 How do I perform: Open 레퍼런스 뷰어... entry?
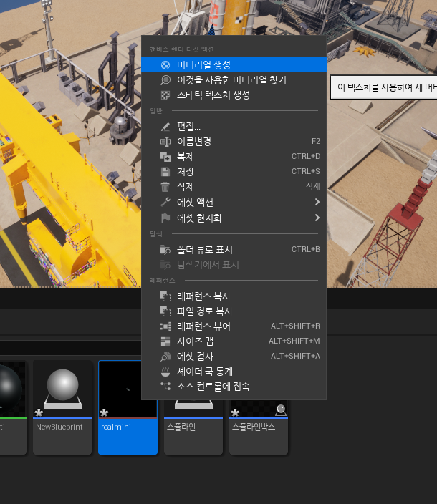(234, 326)
